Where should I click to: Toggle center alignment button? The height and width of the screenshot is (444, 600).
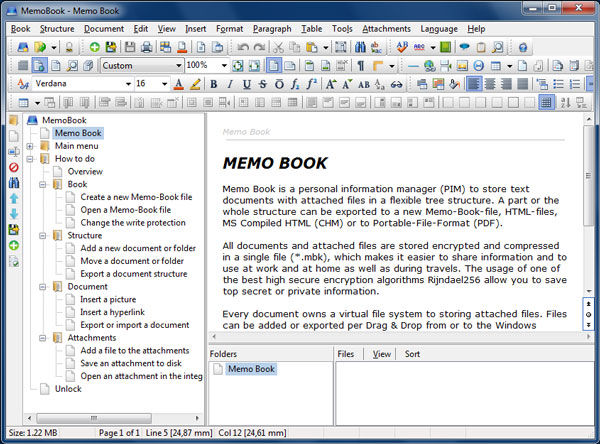[490, 84]
